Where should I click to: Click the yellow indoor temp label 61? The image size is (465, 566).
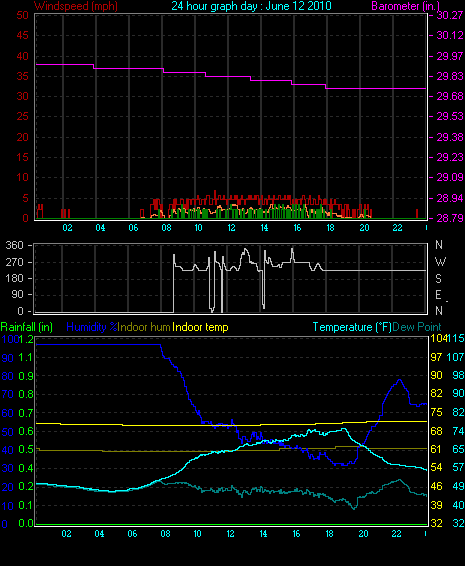[436, 449]
